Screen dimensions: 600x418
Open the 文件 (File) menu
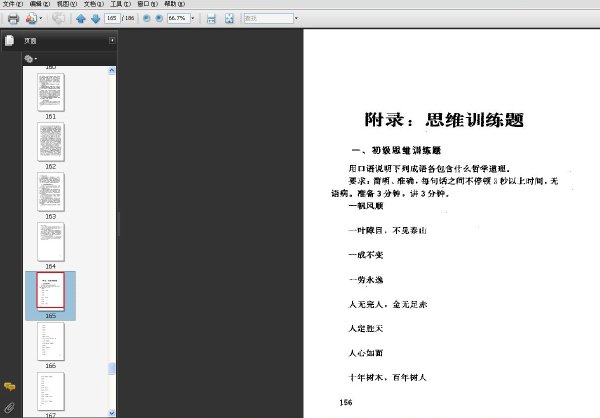[x=13, y=4]
